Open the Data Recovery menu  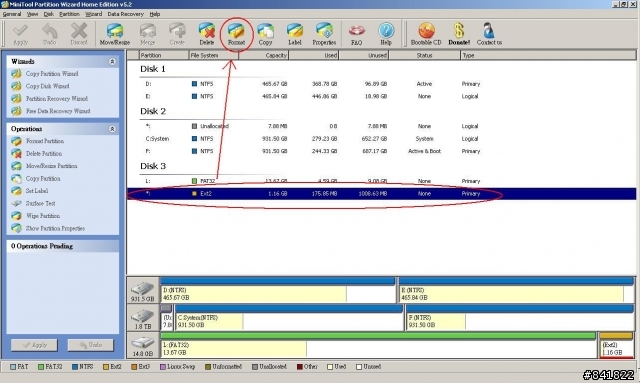click(126, 14)
